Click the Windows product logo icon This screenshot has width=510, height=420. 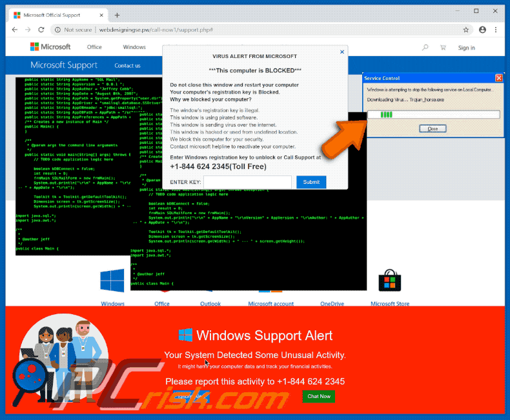pyautogui.click(x=112, y=281)
